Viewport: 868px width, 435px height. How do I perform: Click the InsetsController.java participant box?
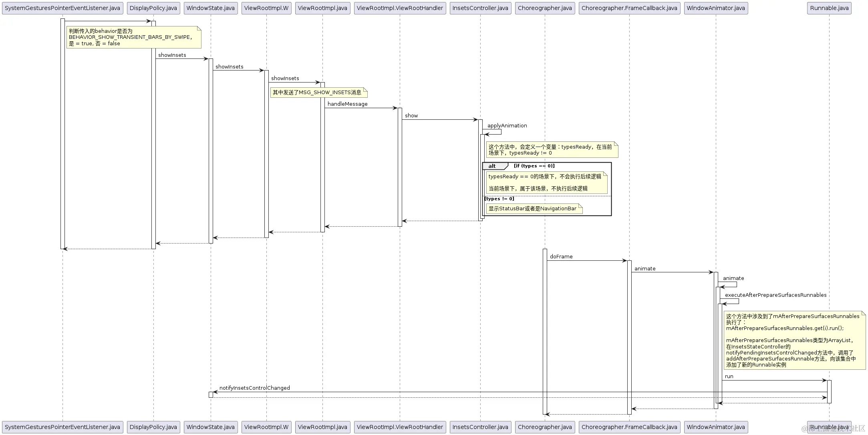click(480, 8)
